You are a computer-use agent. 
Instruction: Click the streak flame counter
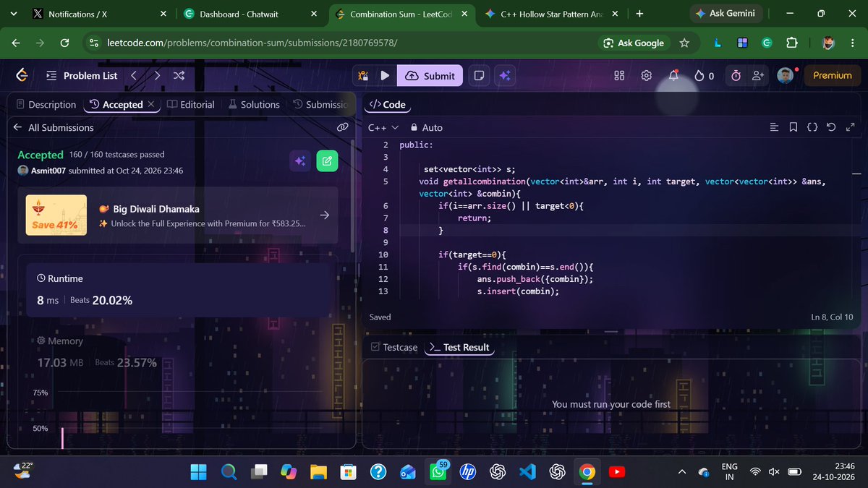click(x=704, y=75)
